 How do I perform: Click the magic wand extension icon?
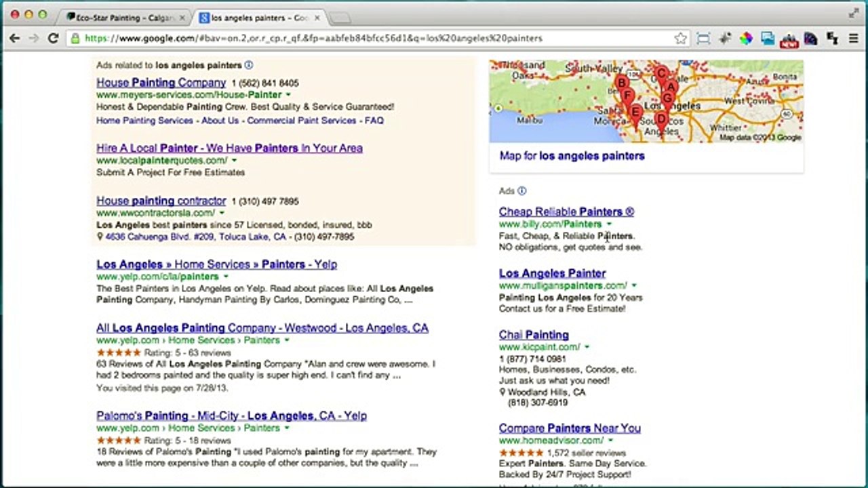click(x=725, y=39)
